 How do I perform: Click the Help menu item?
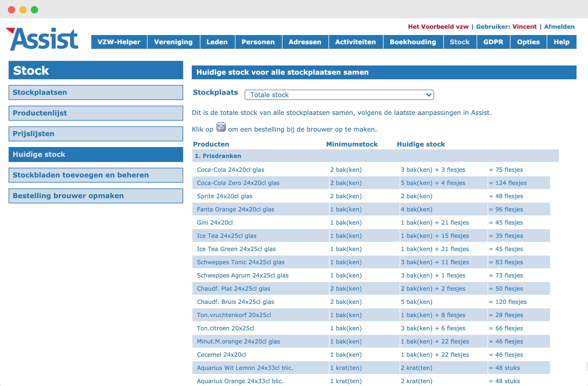tap(562, 42)
